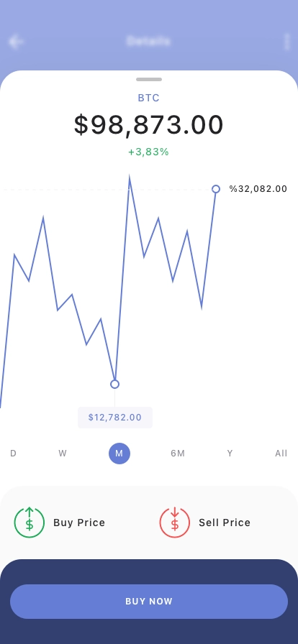Viewport: 298px width, 644px height.
Task: Switch chart to Y range
Action: pos(230,454)
